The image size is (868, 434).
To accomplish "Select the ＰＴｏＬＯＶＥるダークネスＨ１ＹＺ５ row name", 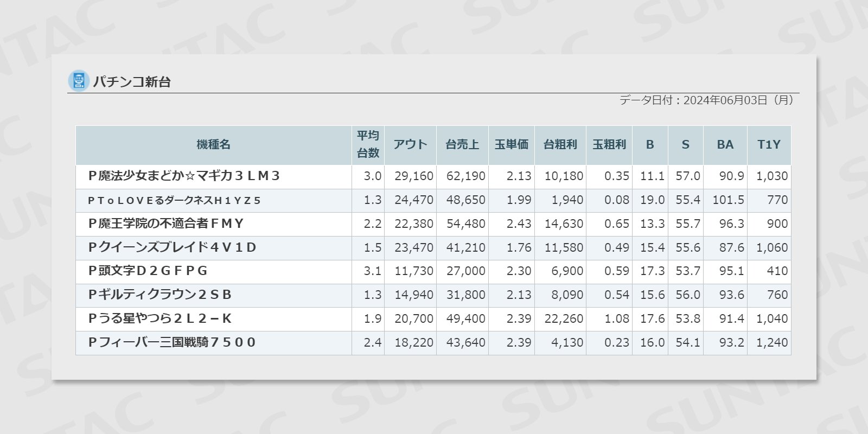I will click(x=174, y=201).
